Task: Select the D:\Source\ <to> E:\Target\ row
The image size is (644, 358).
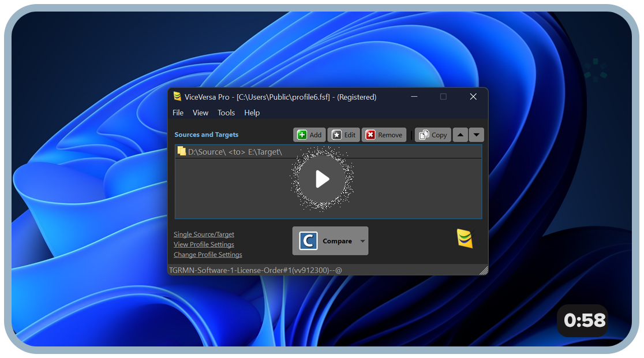Action: coord(328,152)
